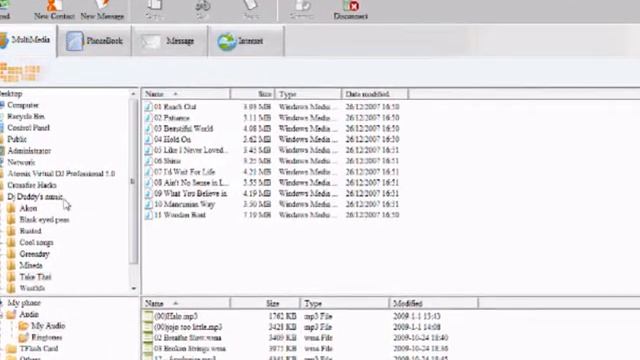Click the Westlife folder icon
640x360 pixels.
(x=11, y=288)
